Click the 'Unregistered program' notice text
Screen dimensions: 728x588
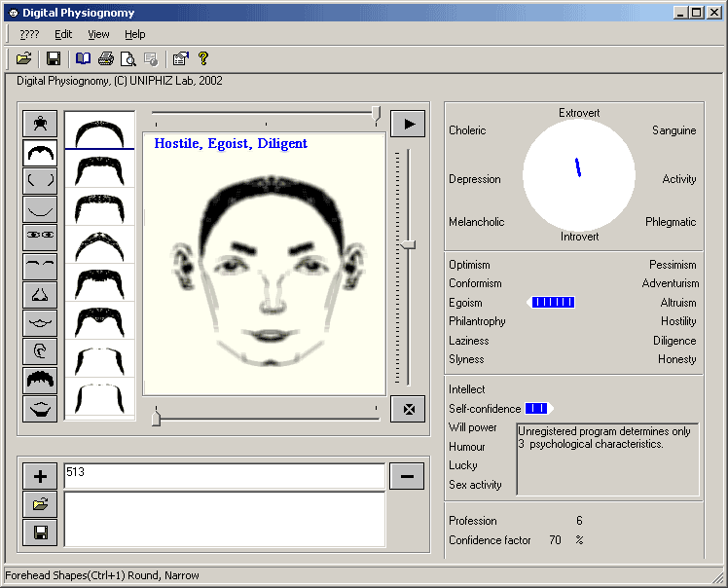pyautogui.click(x=604, y=437)
